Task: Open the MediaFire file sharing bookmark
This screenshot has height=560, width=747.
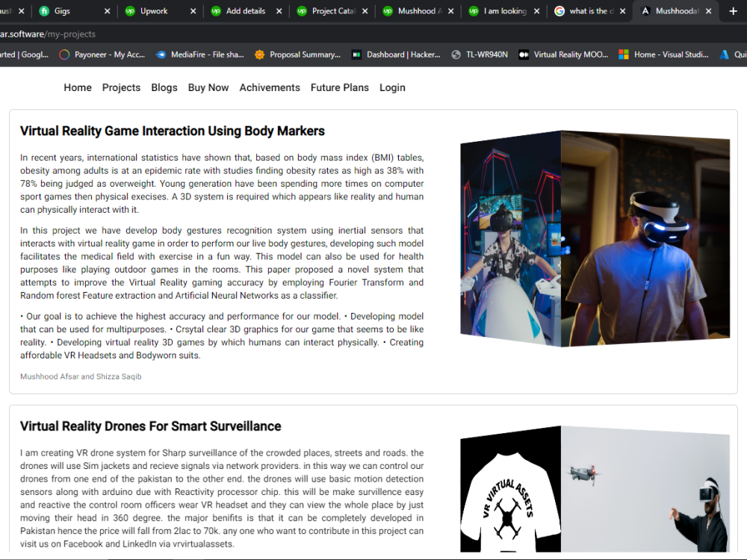Action: [199, 55]
